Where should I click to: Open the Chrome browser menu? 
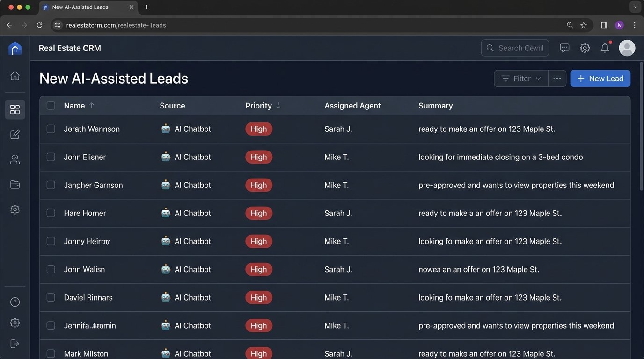[x=635, y=25]
